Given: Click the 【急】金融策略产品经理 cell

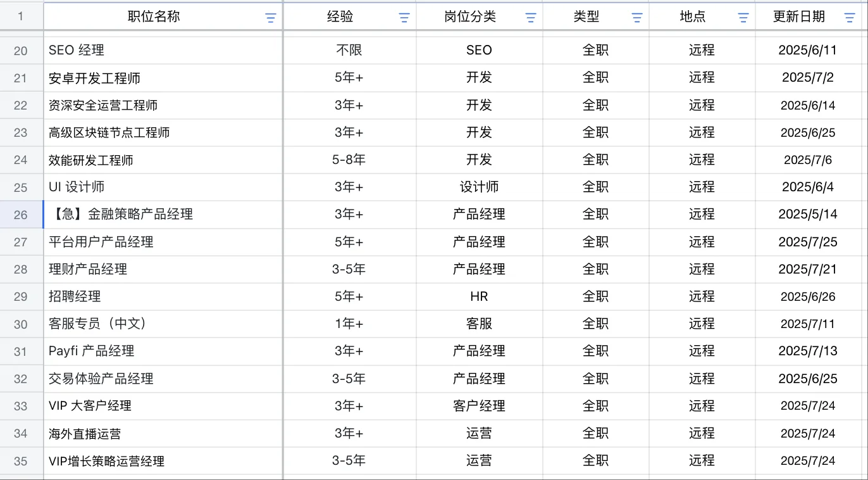Looking at the screenshot, I should tap(163, 215).
